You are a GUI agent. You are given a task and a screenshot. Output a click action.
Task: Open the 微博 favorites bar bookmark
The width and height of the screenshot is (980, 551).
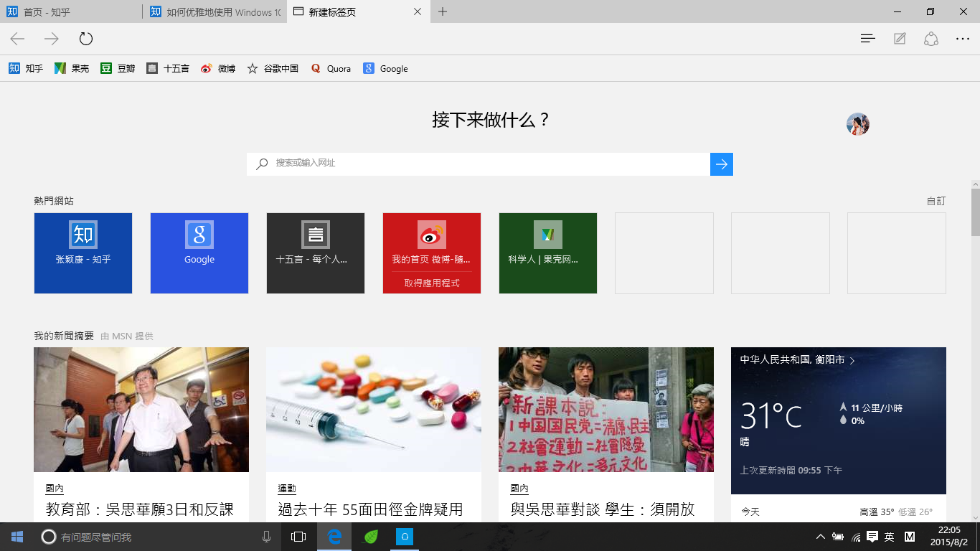tap(218, 69)
